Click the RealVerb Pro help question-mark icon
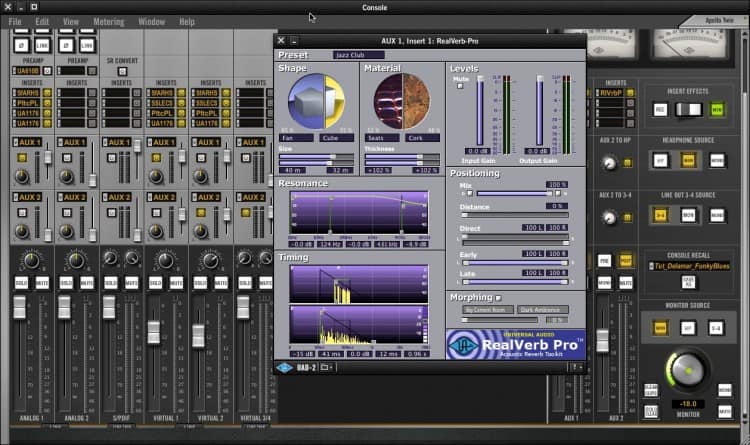 click(x=574, y=367)
